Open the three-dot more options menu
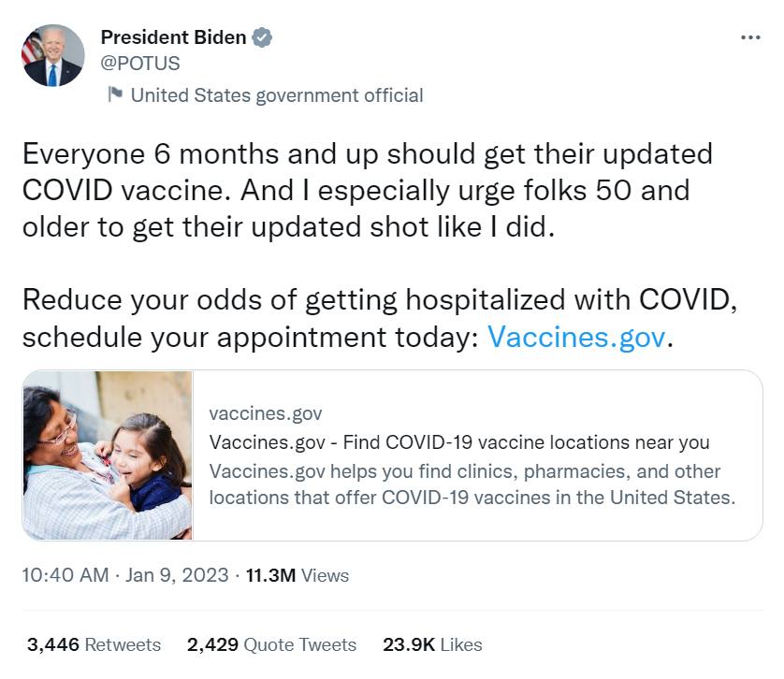The width and height of the screenshot is (784, 679). (750, 37)
